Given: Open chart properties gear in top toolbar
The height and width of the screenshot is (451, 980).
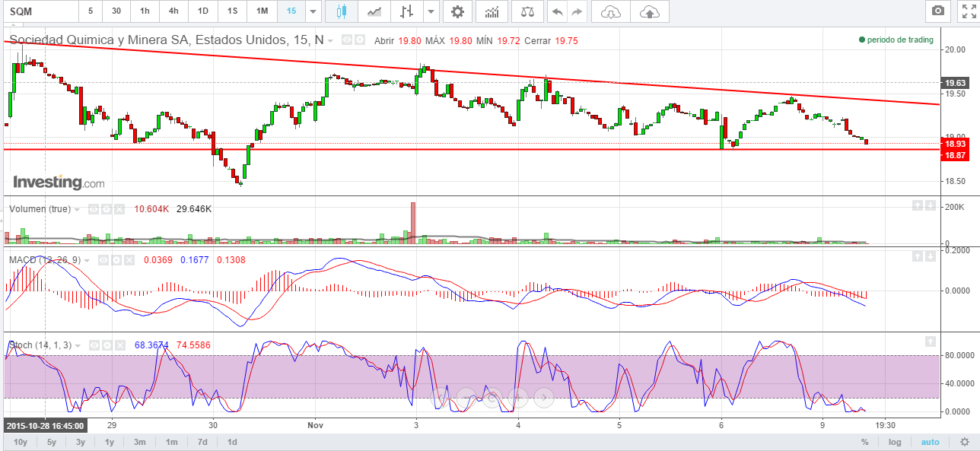Looking at the screenshot, I should click(x=457, y=11).
